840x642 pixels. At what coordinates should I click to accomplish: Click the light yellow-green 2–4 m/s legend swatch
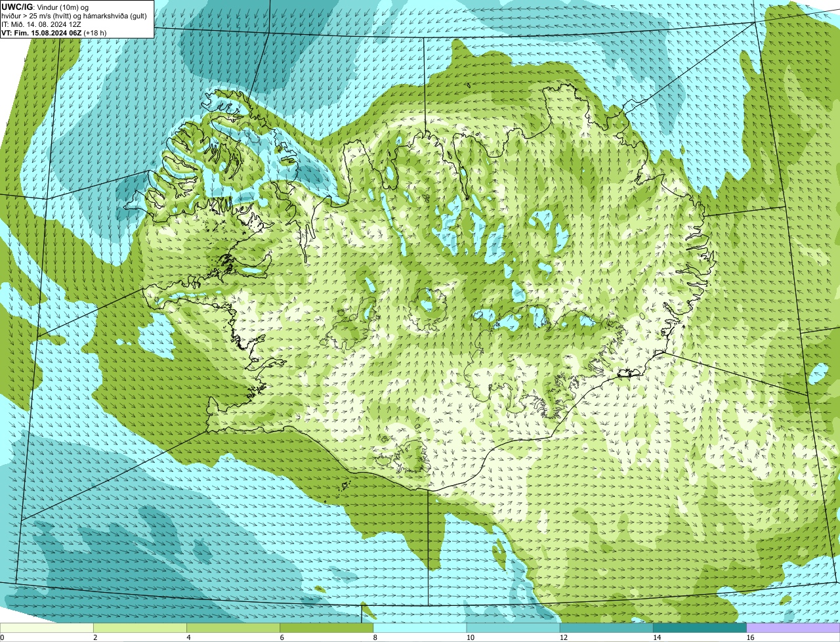(x=140, y=628)
